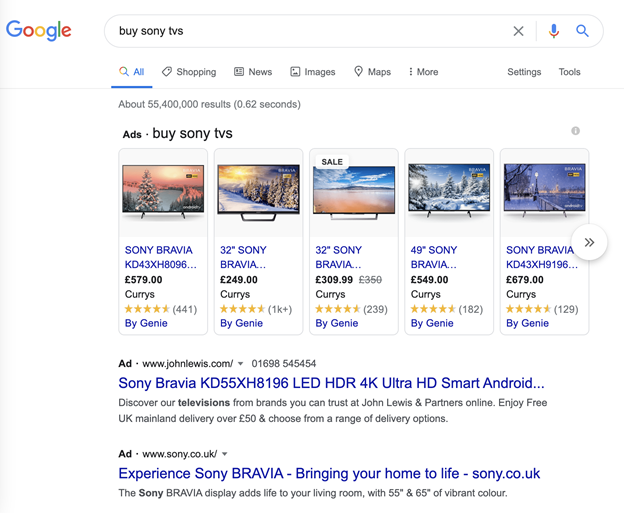Image resolution: width=624 pixels, height=513 pixels.
Task: Click the (1k+) star rating
Action: pos(256,309)
